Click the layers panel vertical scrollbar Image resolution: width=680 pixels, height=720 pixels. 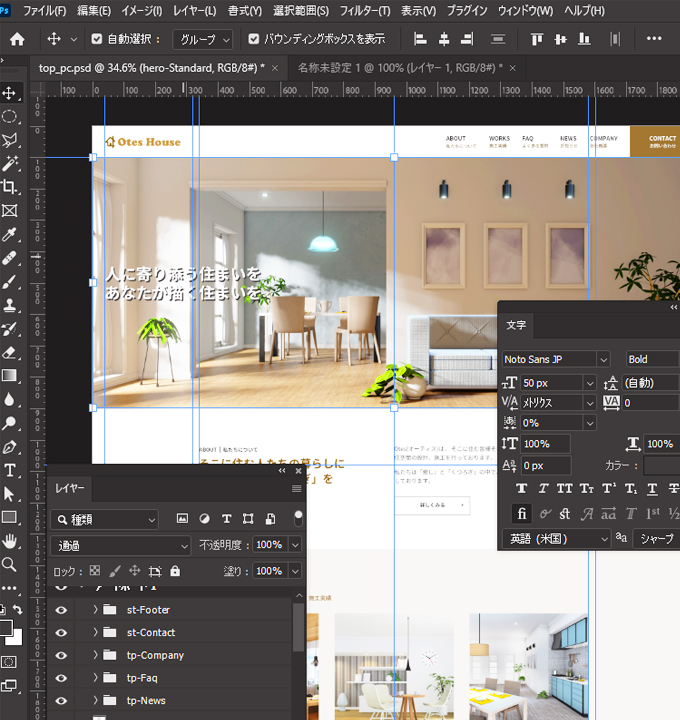(298, 627)
